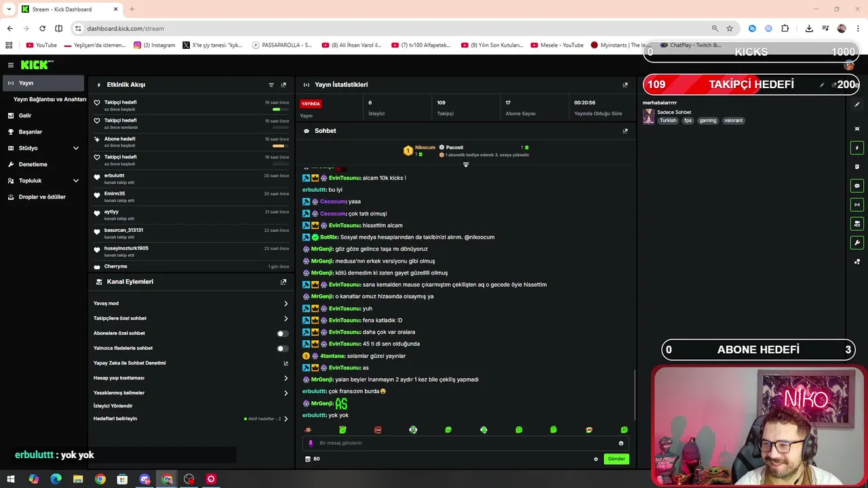The height and width of the screenshot is (488, 868).
Task: Toggle Yalnızca ifadelerle sohbet switch
Action: pyautogui.click(x=282, y=348)
